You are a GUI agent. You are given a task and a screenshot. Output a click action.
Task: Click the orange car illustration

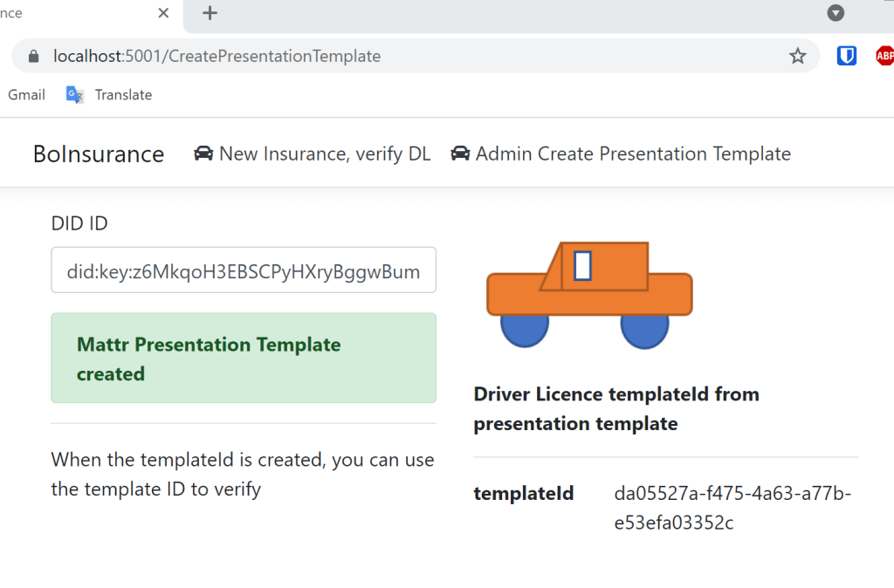[588, 294]
